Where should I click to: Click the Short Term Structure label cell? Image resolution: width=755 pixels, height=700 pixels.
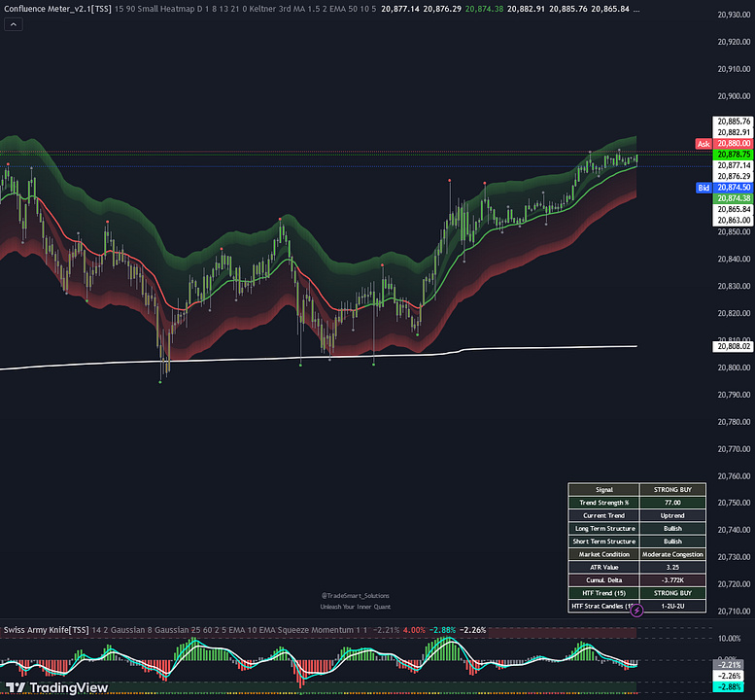pyautogui.click(x=603, y=542)
